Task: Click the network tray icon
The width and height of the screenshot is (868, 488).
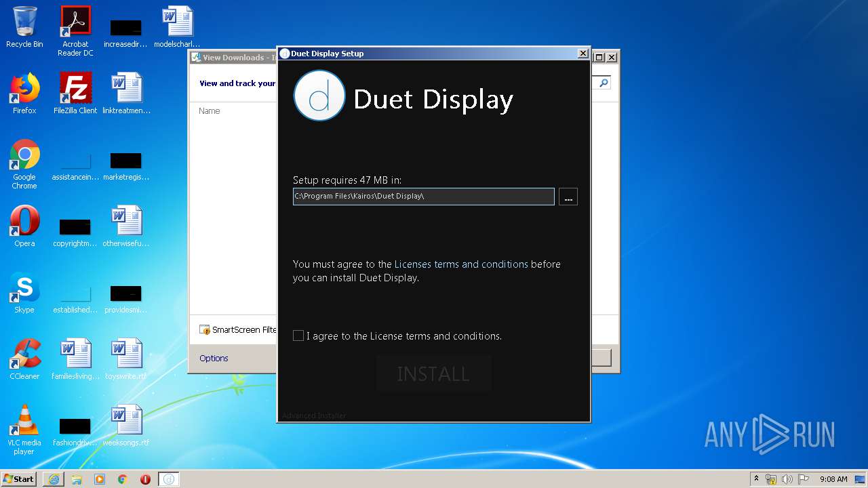Action: pyautogui.click(x=771, y=479)
